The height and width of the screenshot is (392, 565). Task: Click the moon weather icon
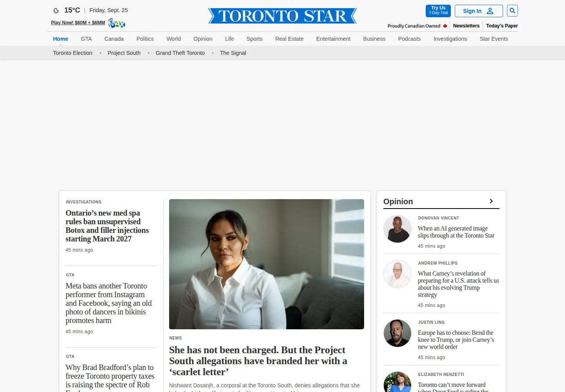point(56,11)
